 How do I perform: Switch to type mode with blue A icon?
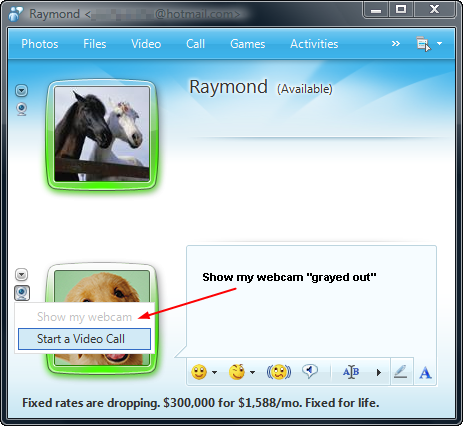[x=425, y=372]
